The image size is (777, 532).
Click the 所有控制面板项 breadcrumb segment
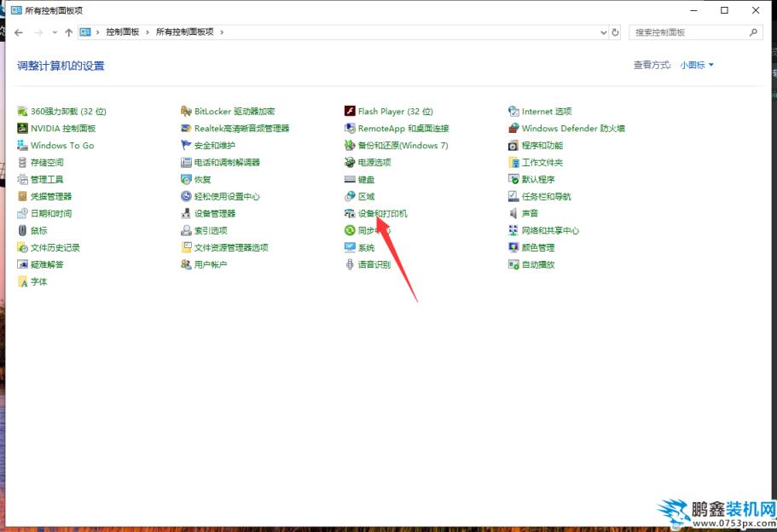pyautogui.click(x=184, y=32)
